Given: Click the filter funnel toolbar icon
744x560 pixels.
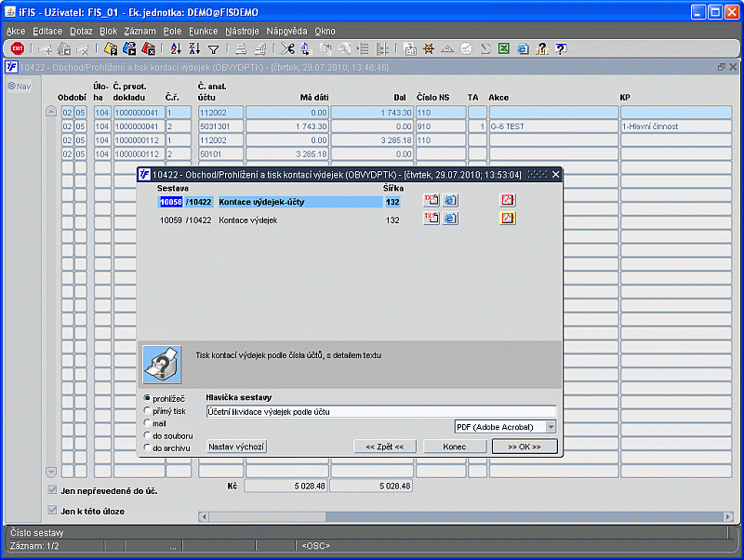Looking at the screenshot, I should tap(213, 49).
